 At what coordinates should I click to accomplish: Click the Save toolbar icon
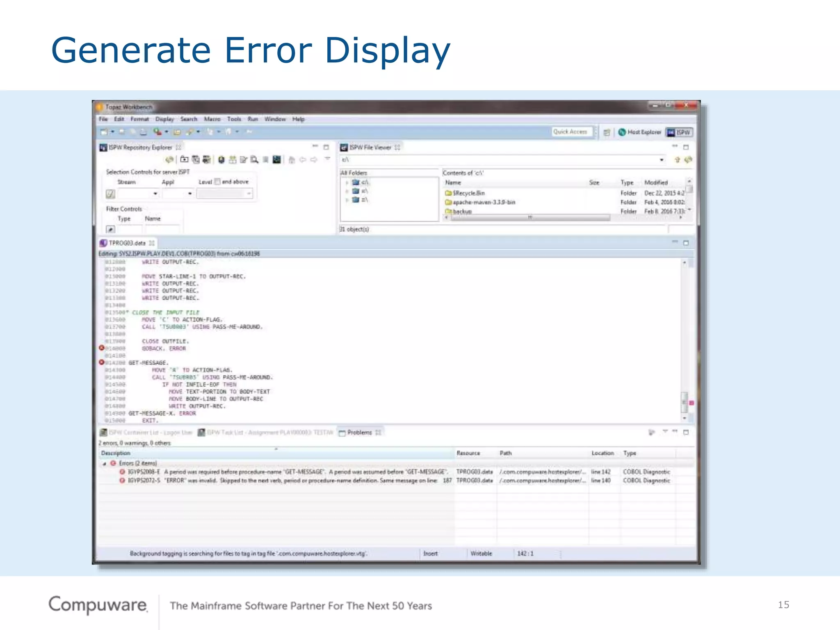(122, 132)
